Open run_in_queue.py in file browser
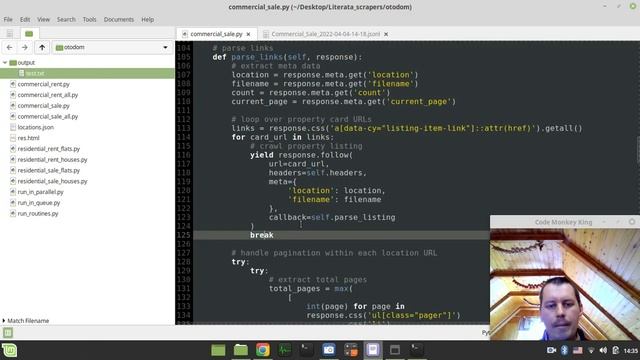Image resolution: width=640 pixels, height=360 pixels. (39, 203)
